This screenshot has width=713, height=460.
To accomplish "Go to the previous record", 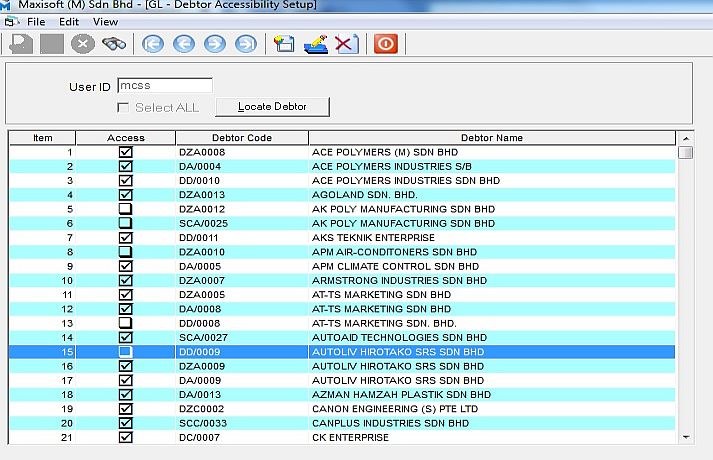I will click(184, 44).
